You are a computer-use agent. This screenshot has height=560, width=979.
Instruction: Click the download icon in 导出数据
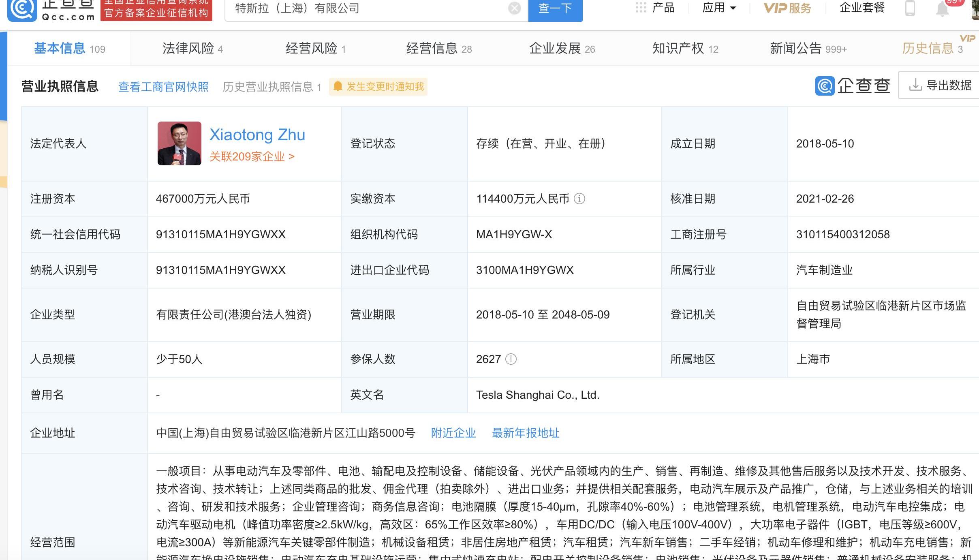click(915, 85)
